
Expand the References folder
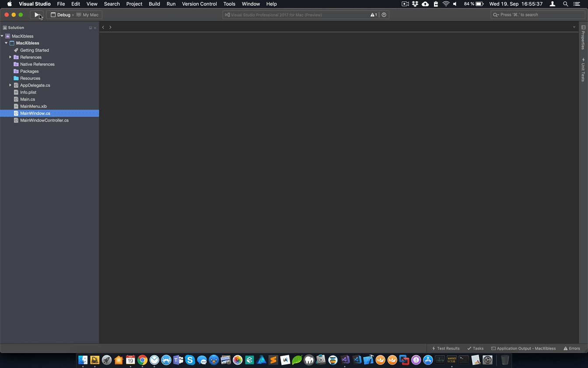tap(10, 57)
